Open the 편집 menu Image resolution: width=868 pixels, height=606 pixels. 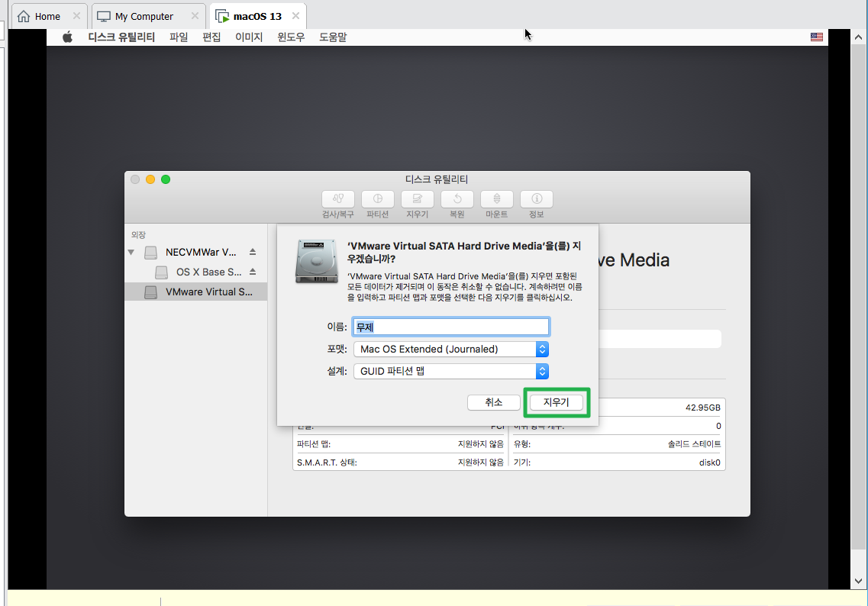tap(211, 37)
